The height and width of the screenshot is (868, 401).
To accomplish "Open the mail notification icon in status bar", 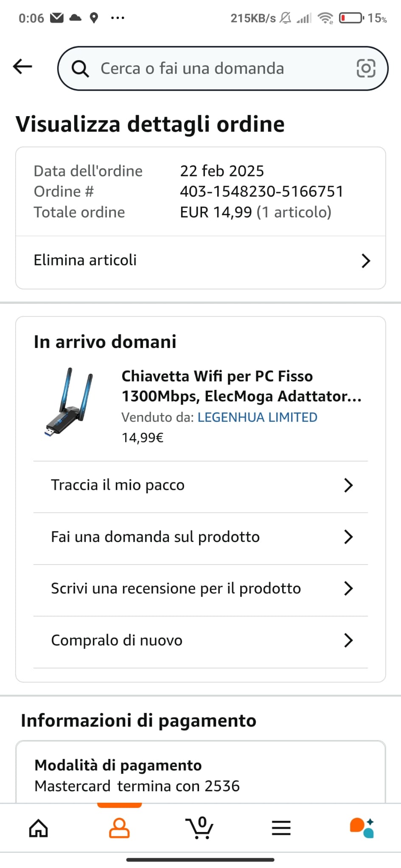I will tap(57, 18).
